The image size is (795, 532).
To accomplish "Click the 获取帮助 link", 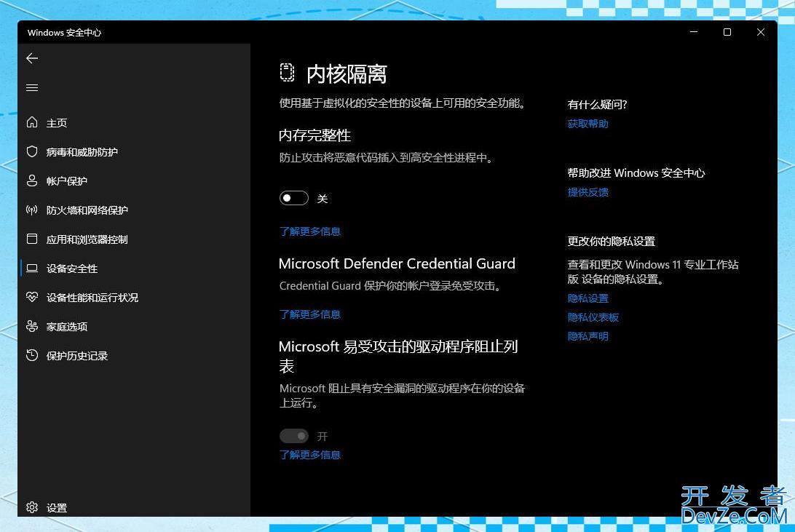I will pos(588,124).
